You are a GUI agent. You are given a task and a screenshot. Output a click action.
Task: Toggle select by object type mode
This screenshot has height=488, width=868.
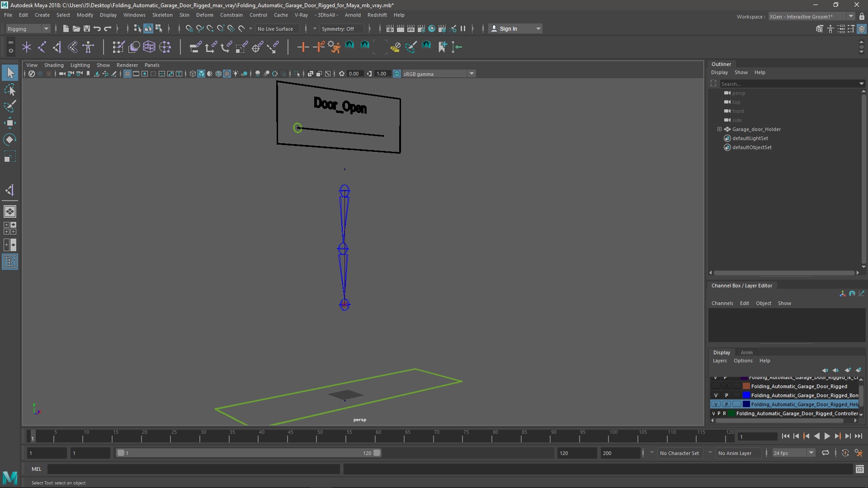click(x=148, y=28)
